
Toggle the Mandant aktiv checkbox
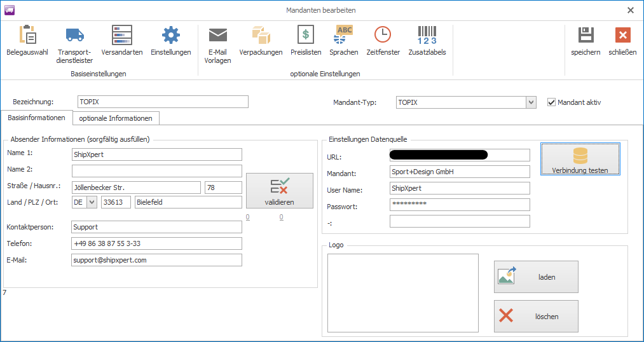click(552, 102)
